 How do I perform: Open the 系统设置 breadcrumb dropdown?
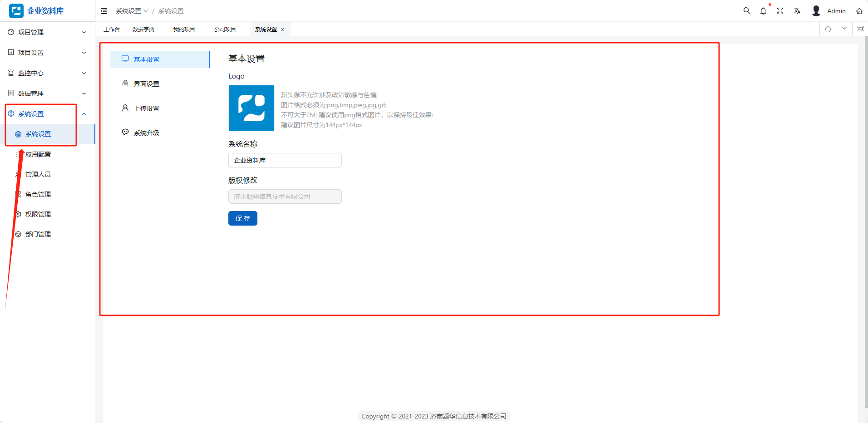pos(132,11)
